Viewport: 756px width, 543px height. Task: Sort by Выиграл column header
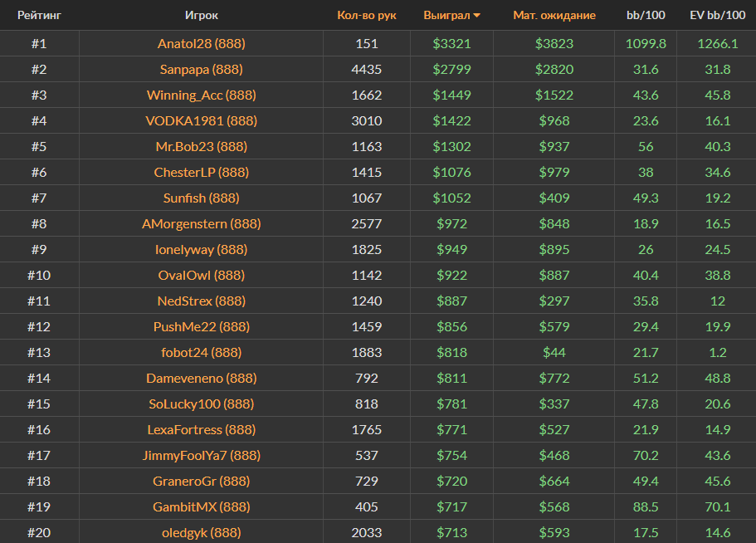point(446,16)
